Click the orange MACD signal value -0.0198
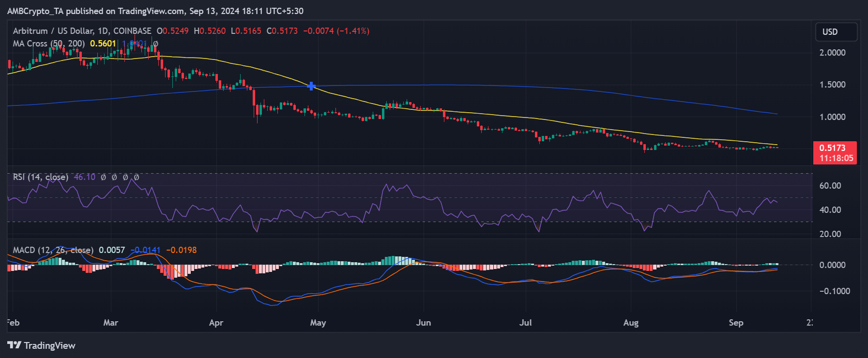This screenshot has width=868, height=358. click(182, 250)
